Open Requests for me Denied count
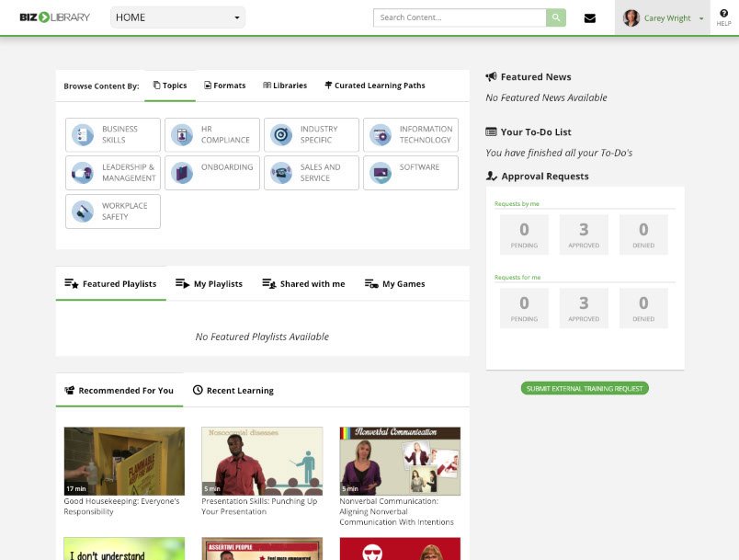Image resolution: width=739 pixels, height=560 pixels. 643,308
